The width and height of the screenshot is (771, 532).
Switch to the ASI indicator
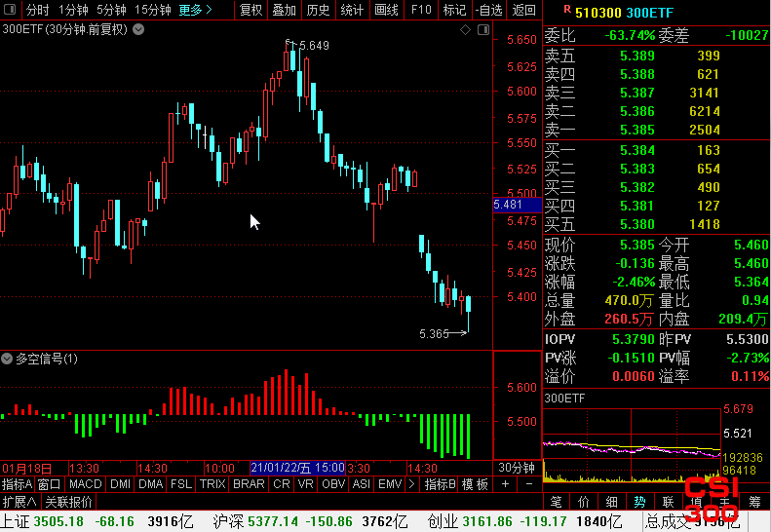pyautogui.click(x=362, y=484)
